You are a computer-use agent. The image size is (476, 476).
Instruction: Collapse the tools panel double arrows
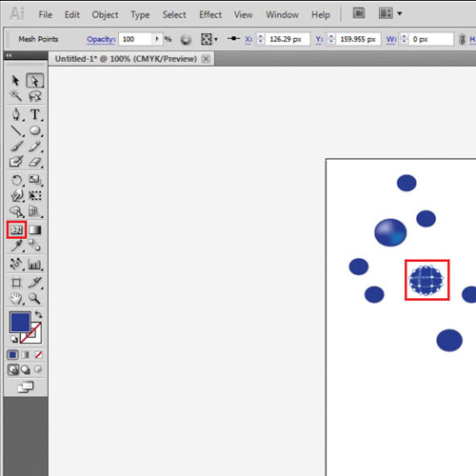(x=9, y=55)
